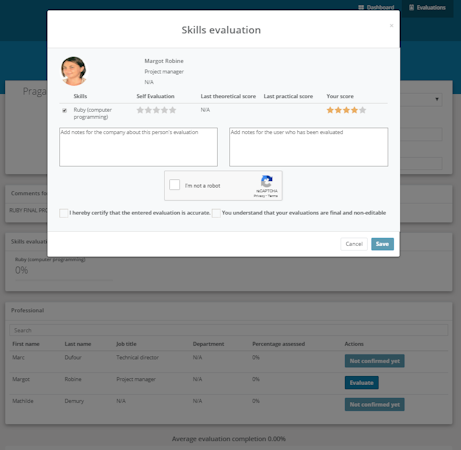Select the third star in Your score
461x450 pixels.
click(346, 110)
